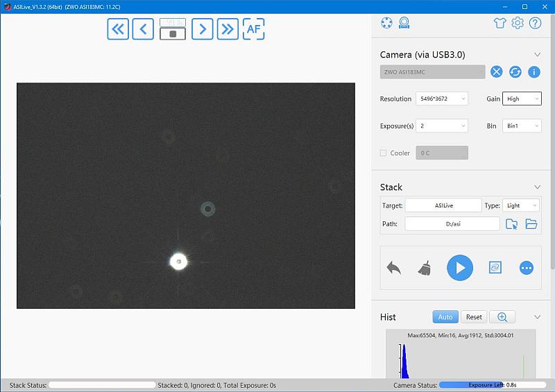The width and height of the screenshot is (555, 392).
Task: Open the Bin dropdown showing Bin1
Action: click(x=522, y=126)
